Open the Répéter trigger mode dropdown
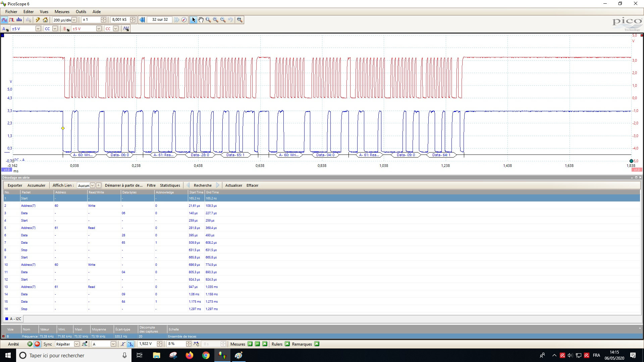This screenshot has width=644, height=362. (76, 344)
